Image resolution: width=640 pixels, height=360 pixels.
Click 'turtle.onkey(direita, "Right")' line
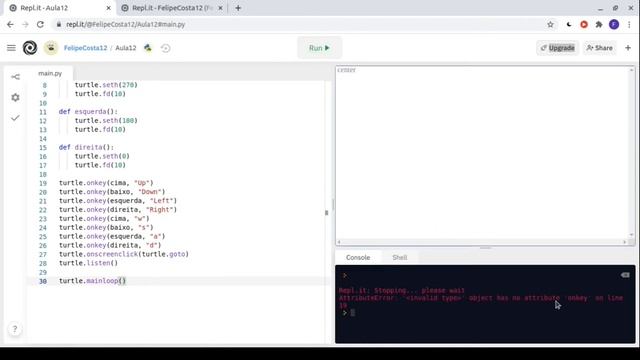[x=118, y=210]
